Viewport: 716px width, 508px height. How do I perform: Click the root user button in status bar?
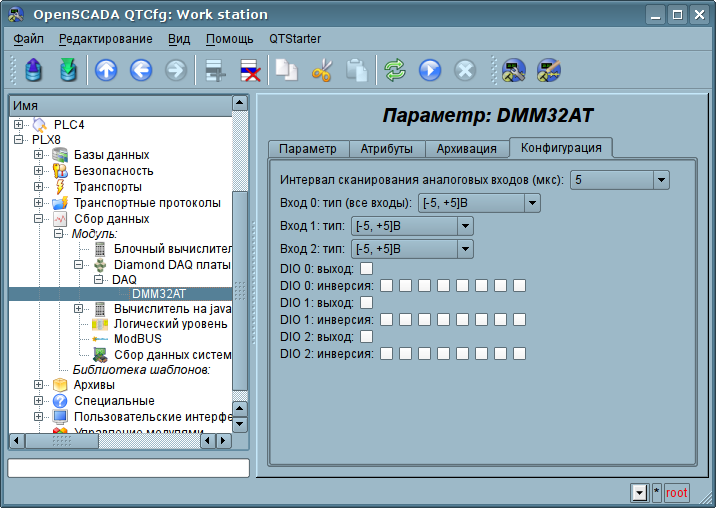pyautogui.click(x=677, y=492)
